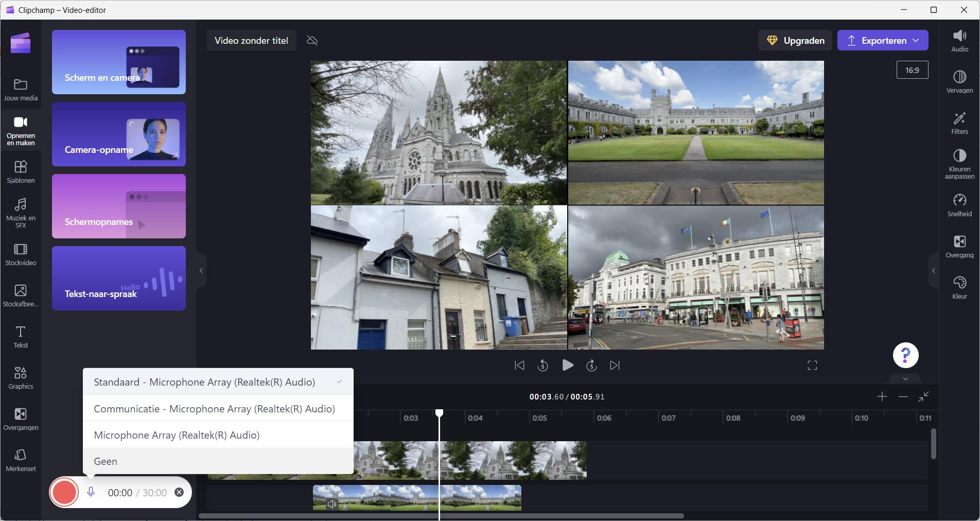Image resolution: width=980 pixels, height=521 pixels.
Task: Open the help question mark button
Action: 905,355
